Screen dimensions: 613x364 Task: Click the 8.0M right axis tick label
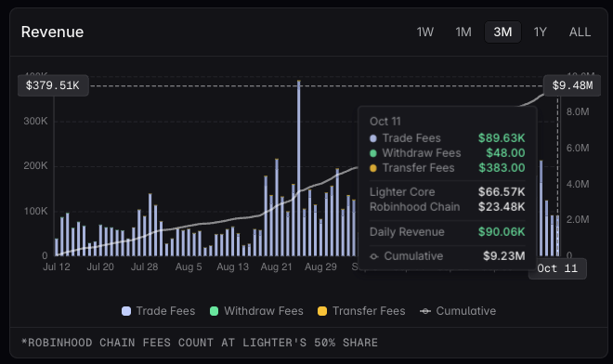tap(578, 112)
